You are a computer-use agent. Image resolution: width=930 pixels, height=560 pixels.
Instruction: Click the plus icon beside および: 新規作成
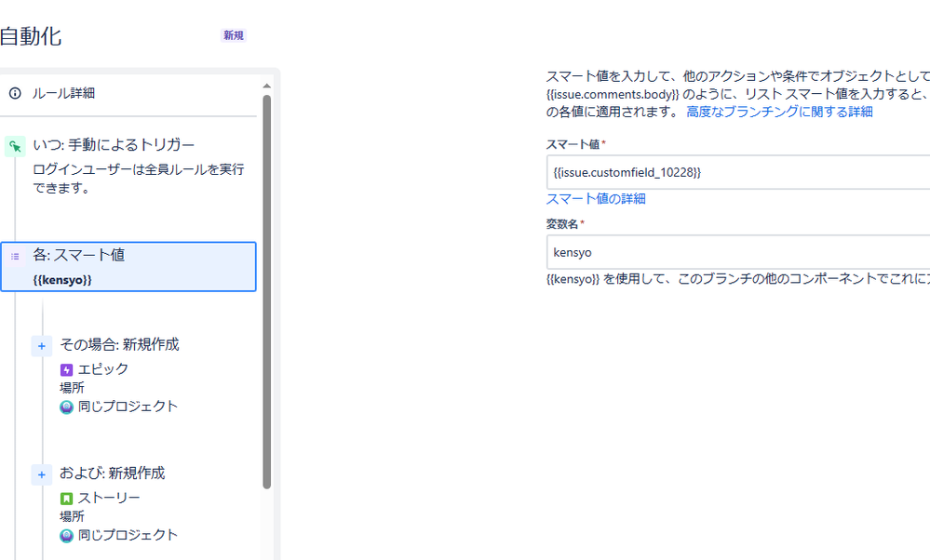42,474
